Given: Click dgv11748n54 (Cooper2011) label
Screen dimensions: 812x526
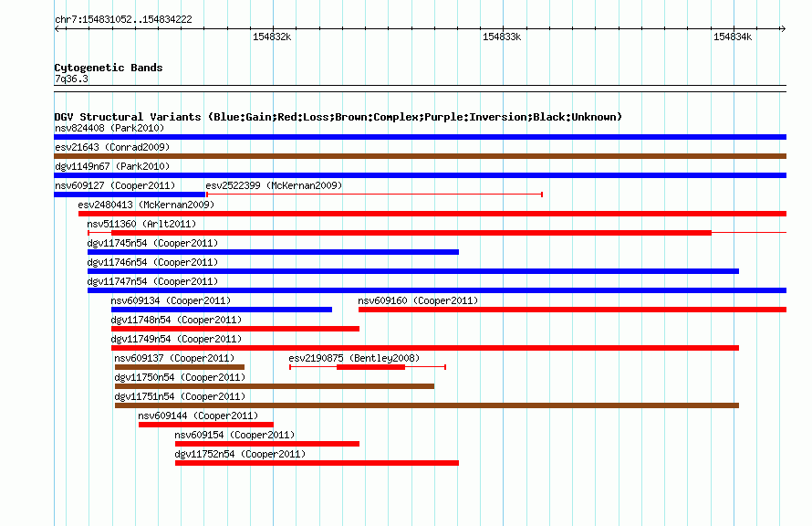Looking at the screenshot, I should click(176, 320).
